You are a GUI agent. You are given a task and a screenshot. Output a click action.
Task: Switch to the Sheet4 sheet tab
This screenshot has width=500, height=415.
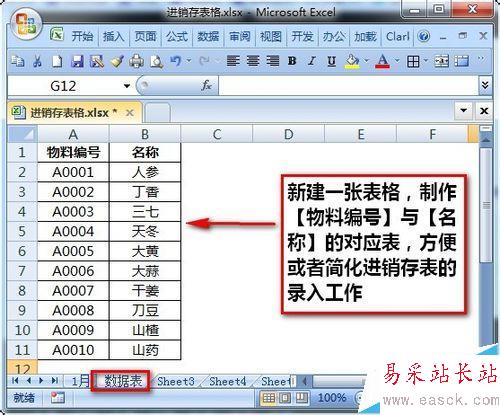228,381
